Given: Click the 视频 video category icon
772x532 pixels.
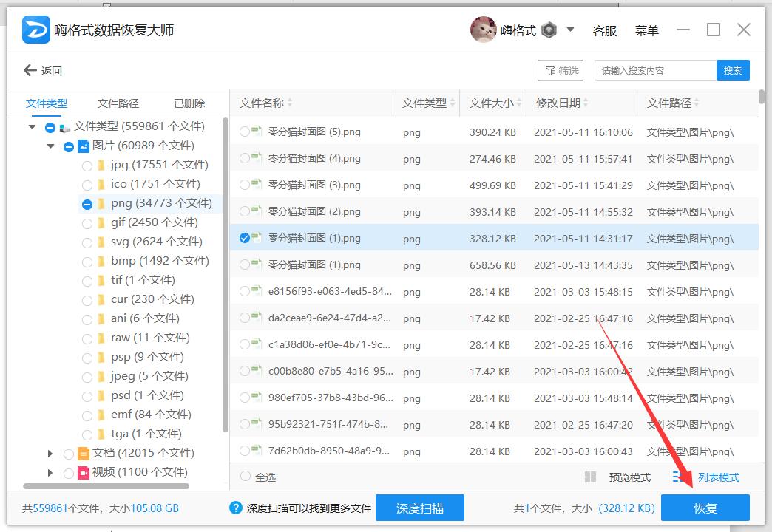Looking at the screenshot, I should 84,472.
